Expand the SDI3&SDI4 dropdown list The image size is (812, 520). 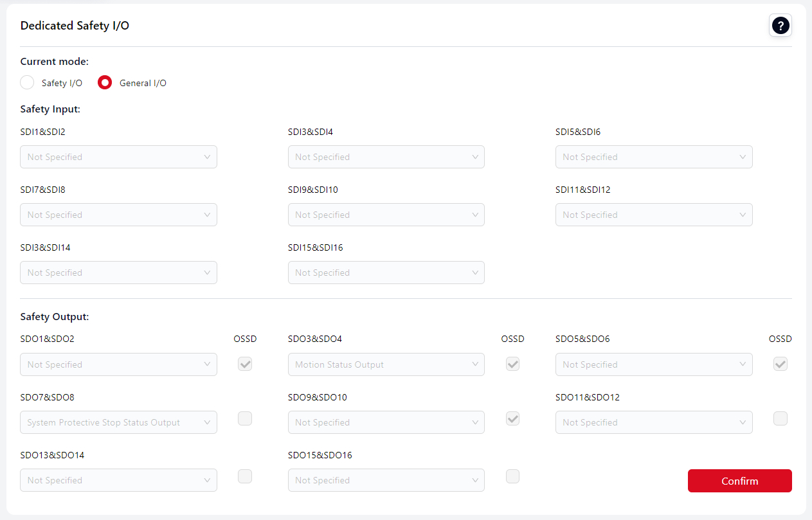coord(386,157)
